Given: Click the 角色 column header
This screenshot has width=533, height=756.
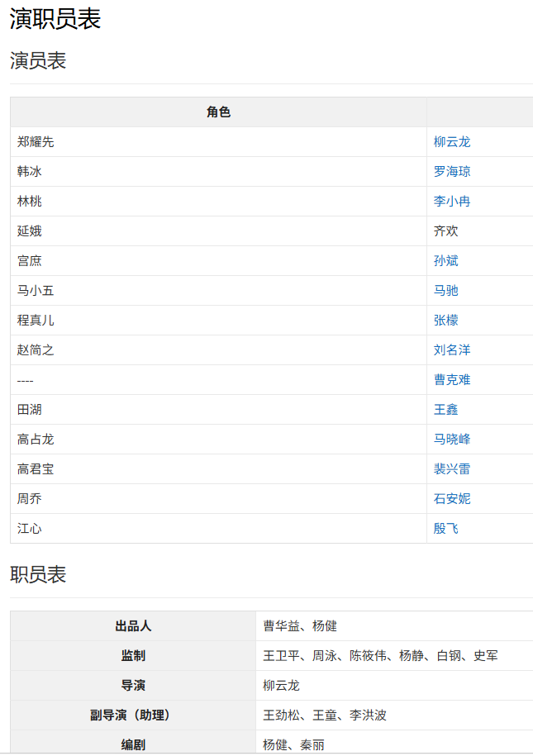Looking at the screenshot, I should 218,112.
